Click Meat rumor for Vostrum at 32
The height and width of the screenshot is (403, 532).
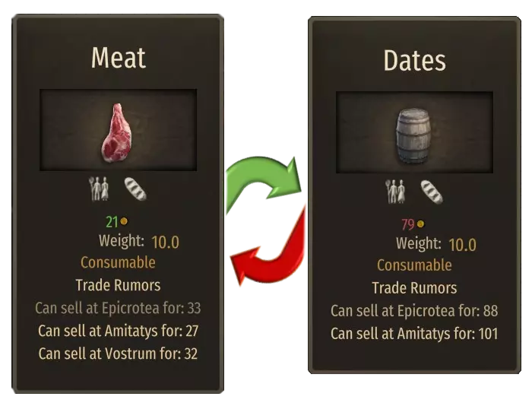(118, 354)
